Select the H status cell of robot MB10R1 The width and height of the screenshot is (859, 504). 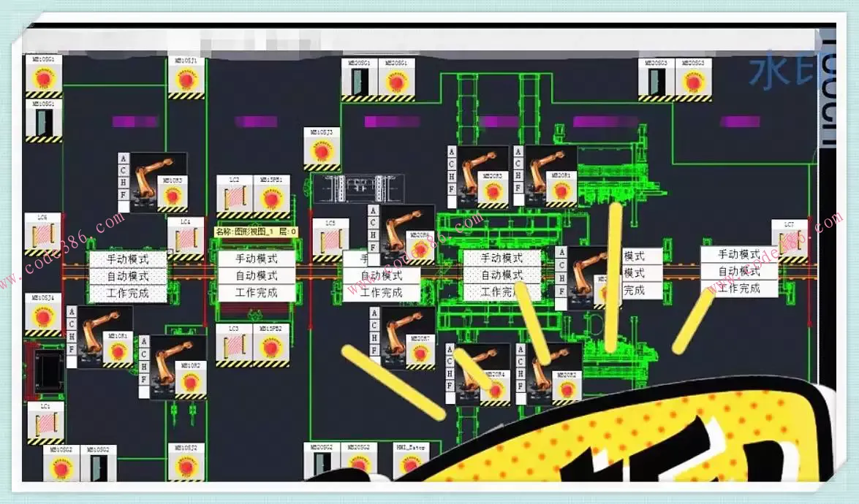click(71, 336)
